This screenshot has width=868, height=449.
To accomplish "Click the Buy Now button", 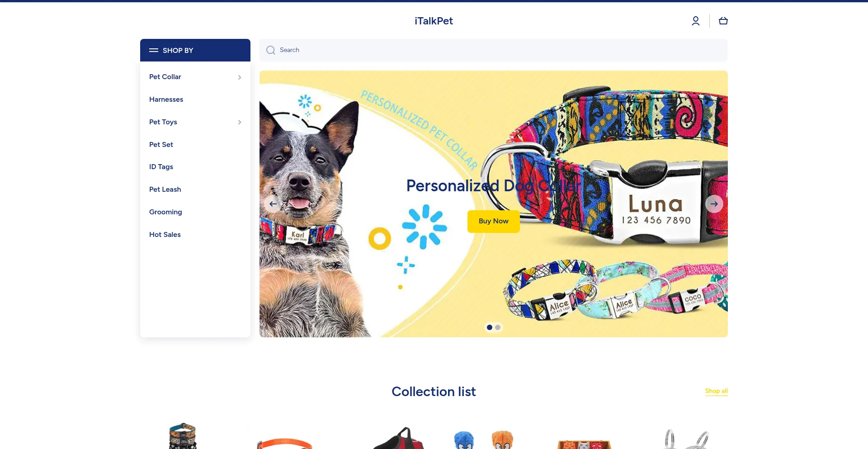I will 494,222.
